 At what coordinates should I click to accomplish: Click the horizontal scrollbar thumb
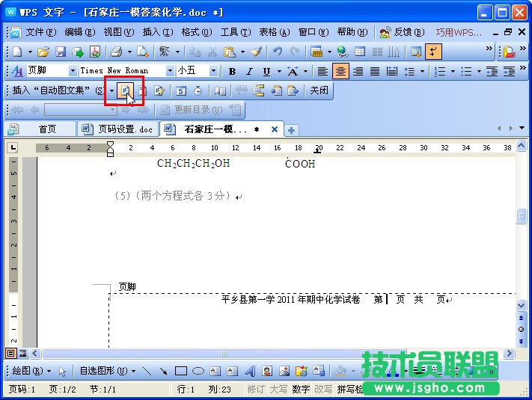coord(224,354)
